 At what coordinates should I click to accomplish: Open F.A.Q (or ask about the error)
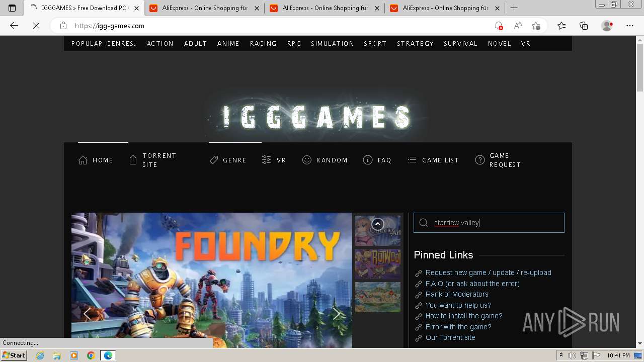[472, 284]
